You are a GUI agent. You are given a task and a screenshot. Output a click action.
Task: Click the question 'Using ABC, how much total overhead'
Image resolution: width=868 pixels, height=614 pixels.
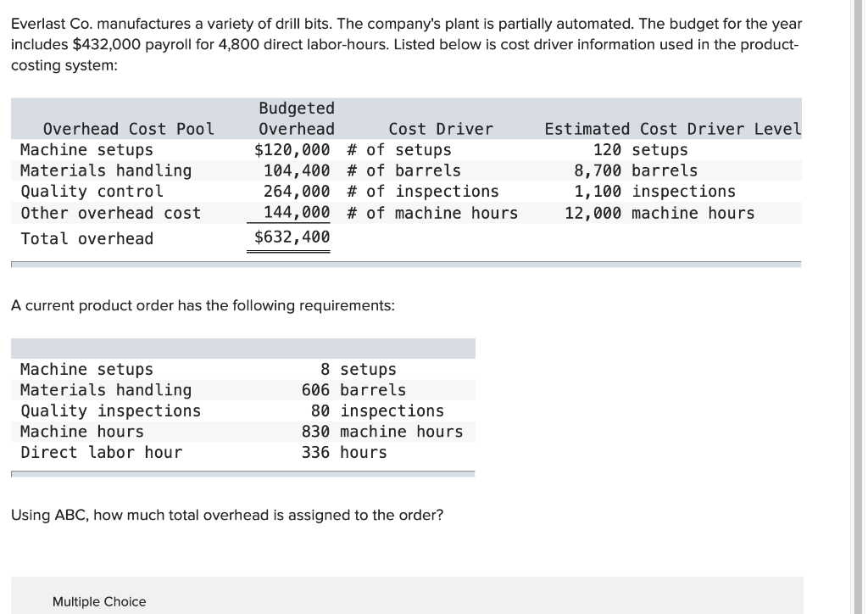pyautogui.click(x=227, y=515)
